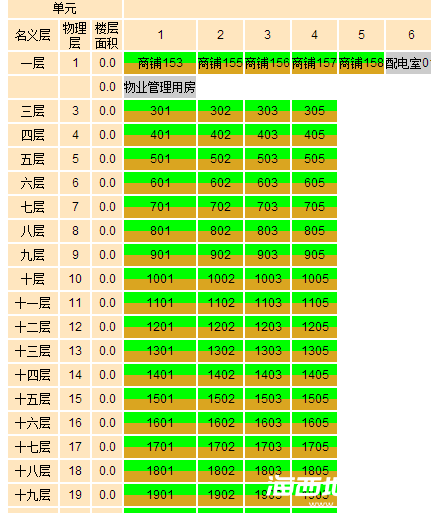The image size is (431, 513).
Task: Select unit 1201
Action: click(x=160, y=327)
